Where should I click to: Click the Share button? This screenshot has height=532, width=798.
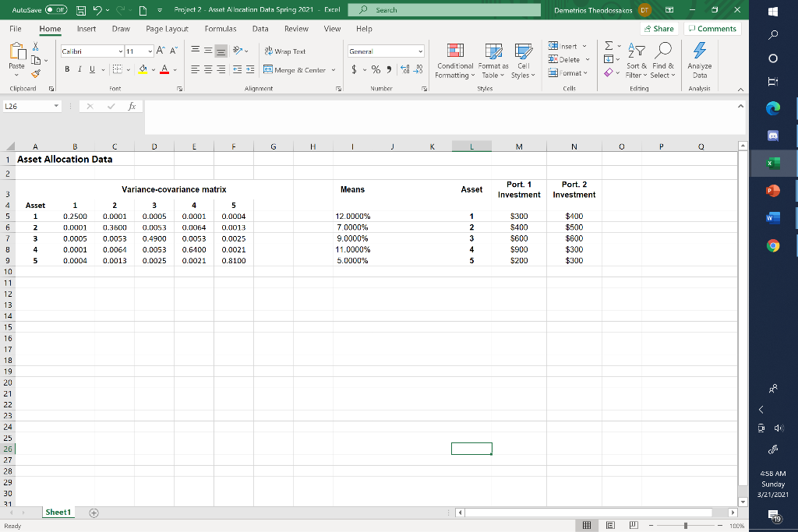(659, 29)
